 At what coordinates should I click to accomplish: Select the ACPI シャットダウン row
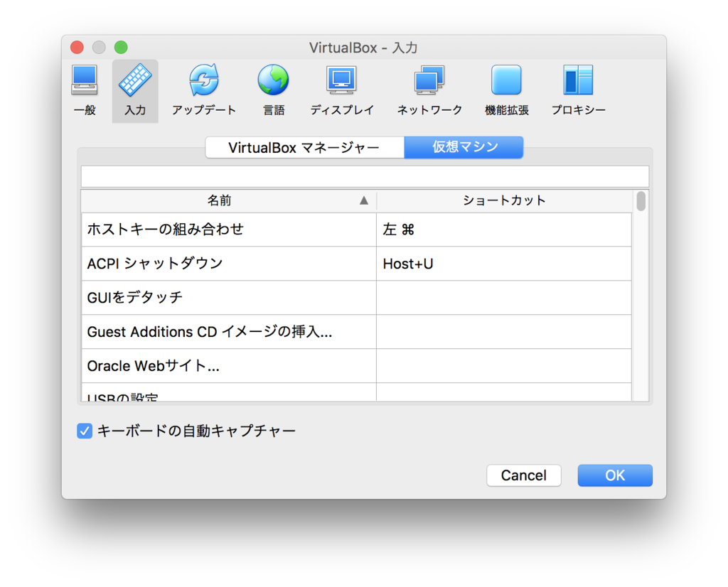tap(357, 264)
